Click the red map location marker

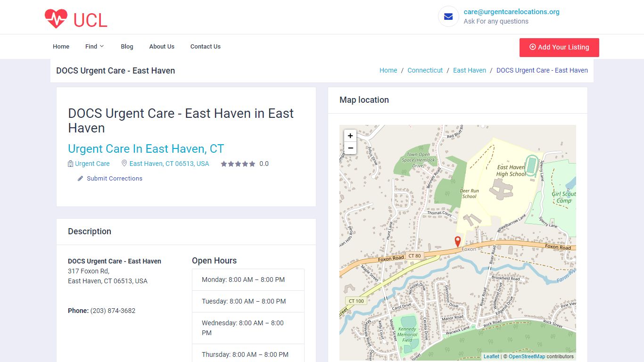(x=457, y=242)
